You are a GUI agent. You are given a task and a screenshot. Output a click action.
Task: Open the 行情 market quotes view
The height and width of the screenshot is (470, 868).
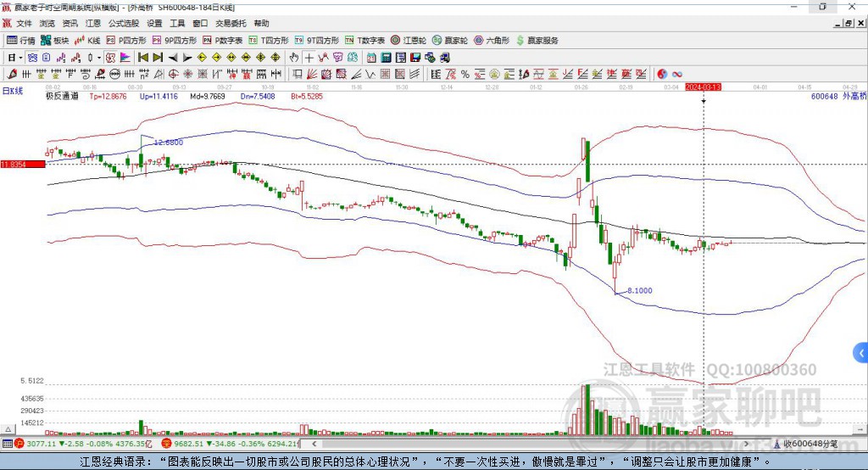tap(20, 41)
